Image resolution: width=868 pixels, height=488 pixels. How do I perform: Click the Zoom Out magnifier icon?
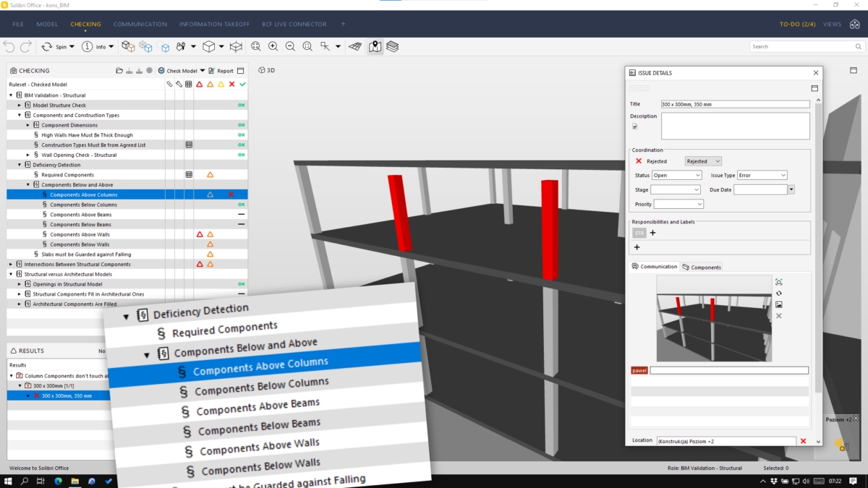290,46
